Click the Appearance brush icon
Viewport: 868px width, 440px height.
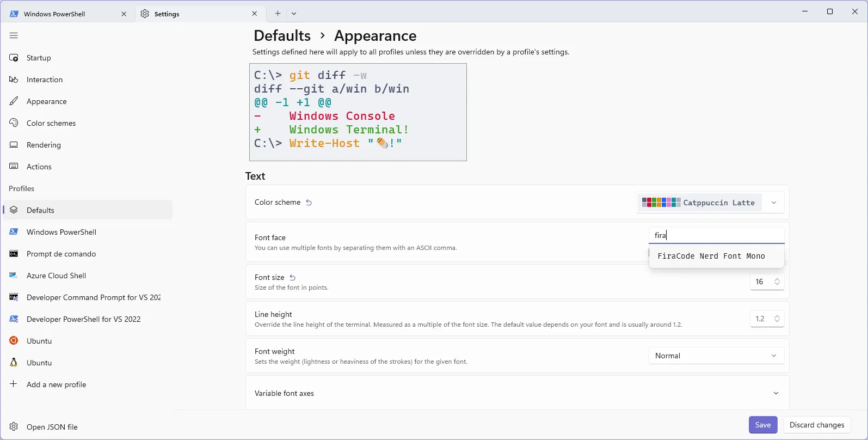coord(14,101)
